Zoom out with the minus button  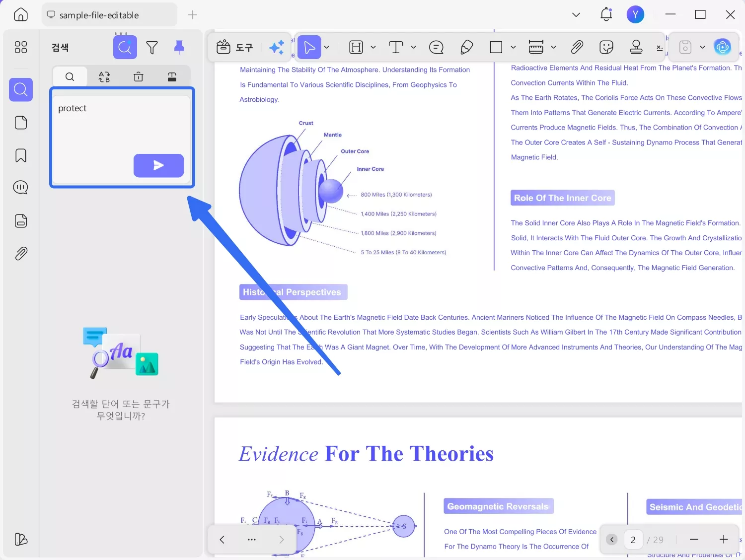coord(694,540)
